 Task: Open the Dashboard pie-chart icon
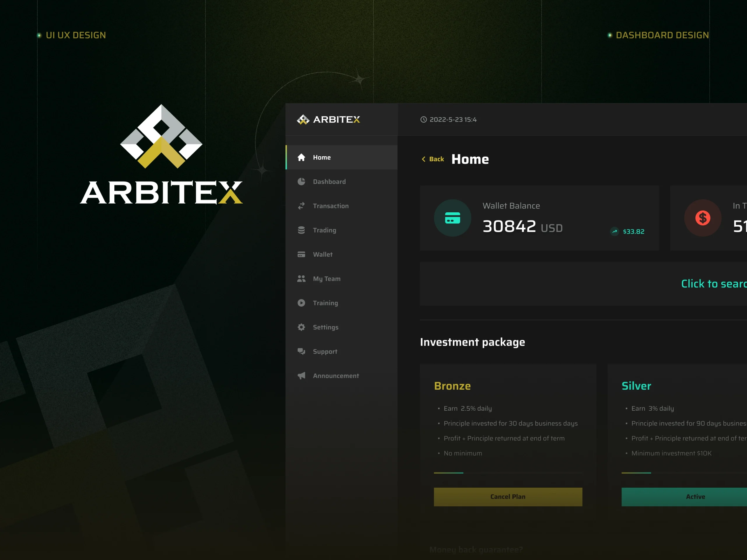coord(301,182)
